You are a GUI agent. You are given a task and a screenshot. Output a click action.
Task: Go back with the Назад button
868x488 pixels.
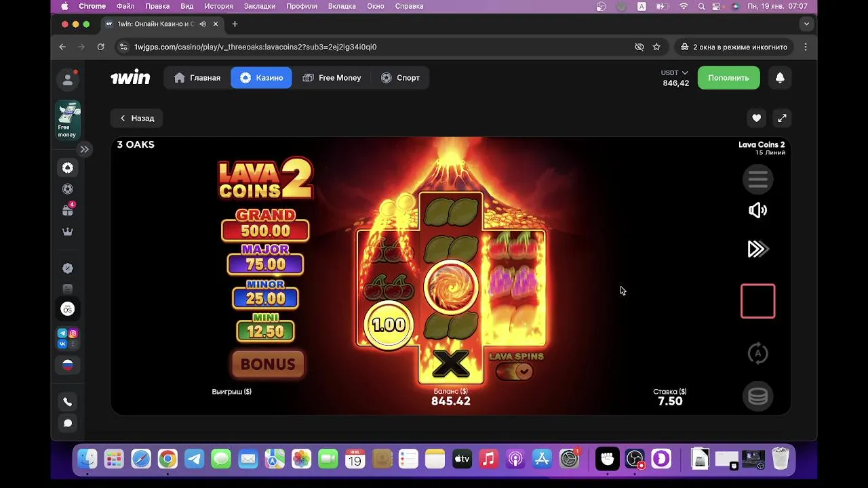pyautogui.click(x=137, y=118)
